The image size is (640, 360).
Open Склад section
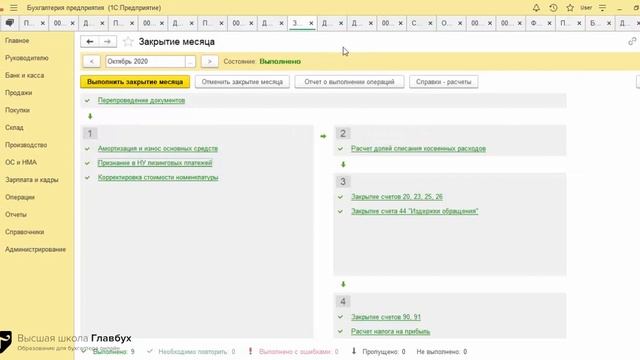click(14, 128)
